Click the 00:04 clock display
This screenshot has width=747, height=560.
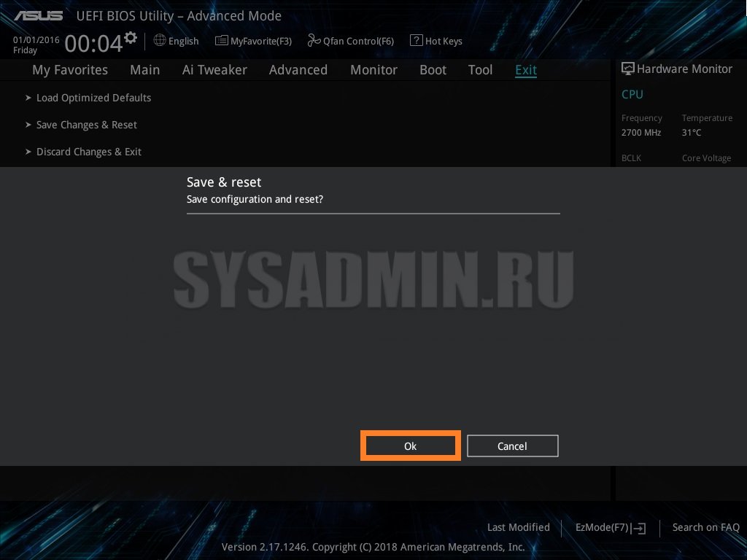click(93, 44)
